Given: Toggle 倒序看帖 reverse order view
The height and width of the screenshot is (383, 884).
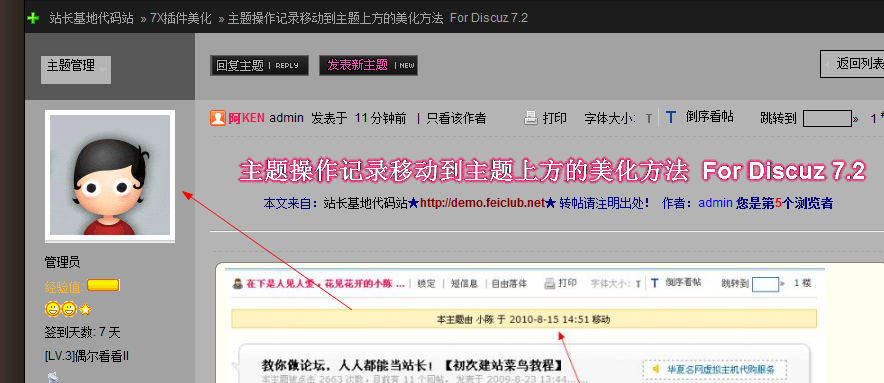Looking at the screenshot, I should tap(709, 117).
